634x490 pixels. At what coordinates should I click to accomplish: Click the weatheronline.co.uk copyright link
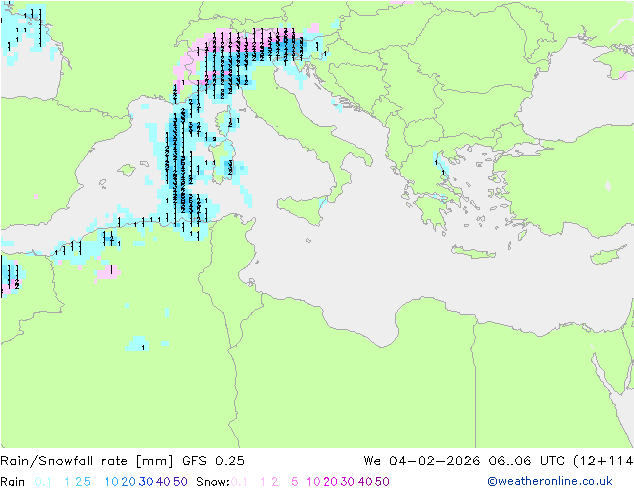tap(550, 481)
